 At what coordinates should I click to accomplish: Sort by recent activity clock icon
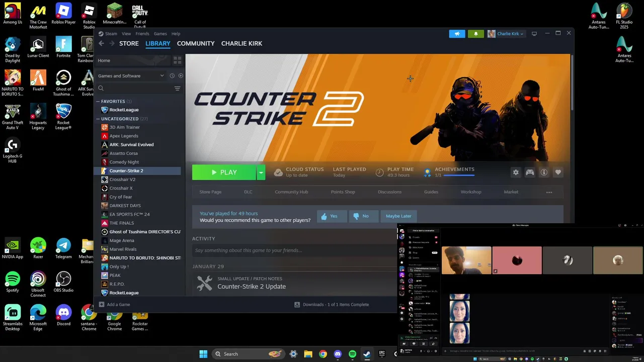[172, 76]
